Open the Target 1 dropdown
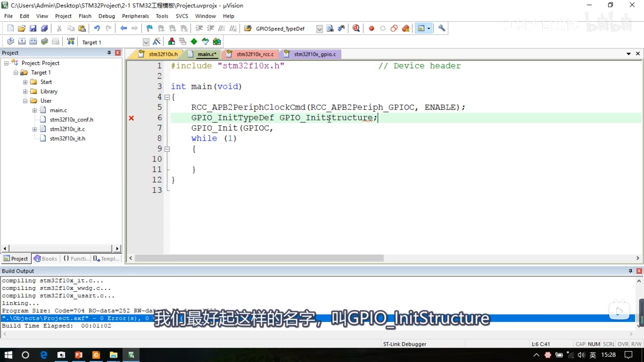The image size is (644, 362). (146, 42)
